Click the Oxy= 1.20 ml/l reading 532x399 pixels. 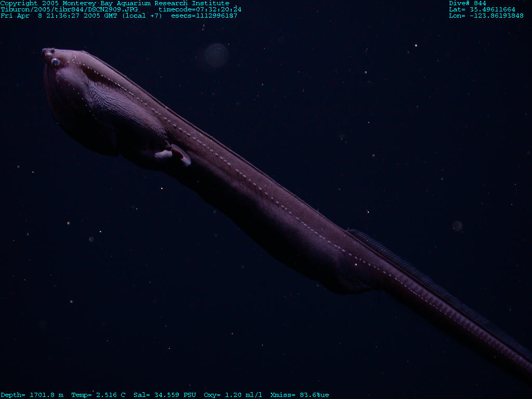(233, 395)
